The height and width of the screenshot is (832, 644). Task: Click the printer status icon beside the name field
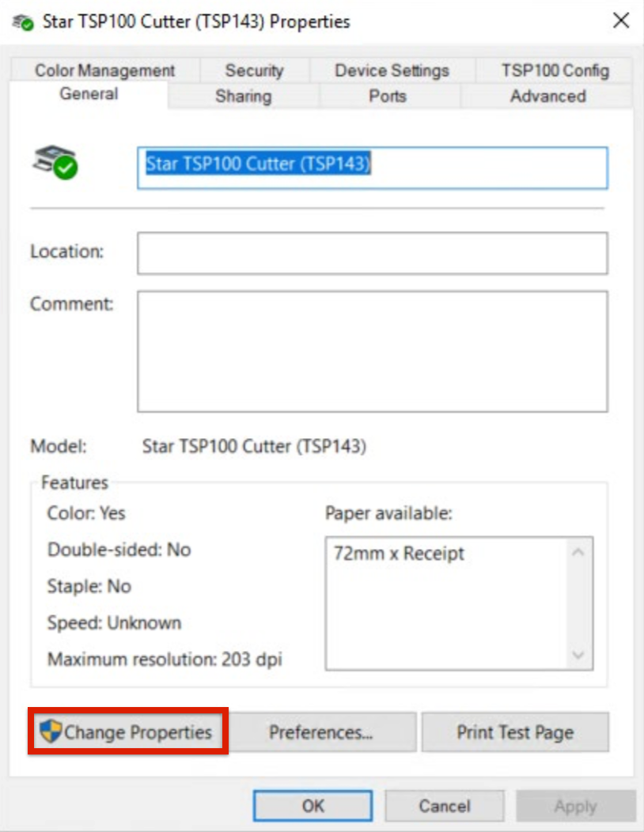coord(55,162)
